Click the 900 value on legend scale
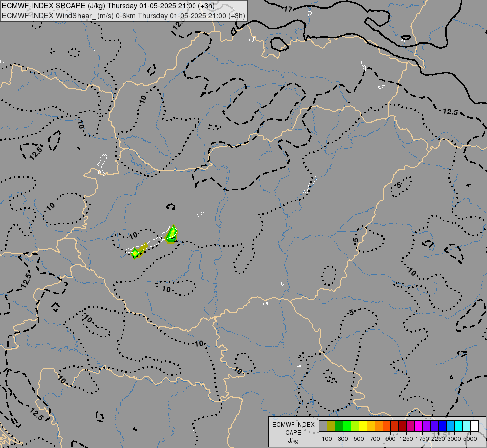 [x=390, y=439]
